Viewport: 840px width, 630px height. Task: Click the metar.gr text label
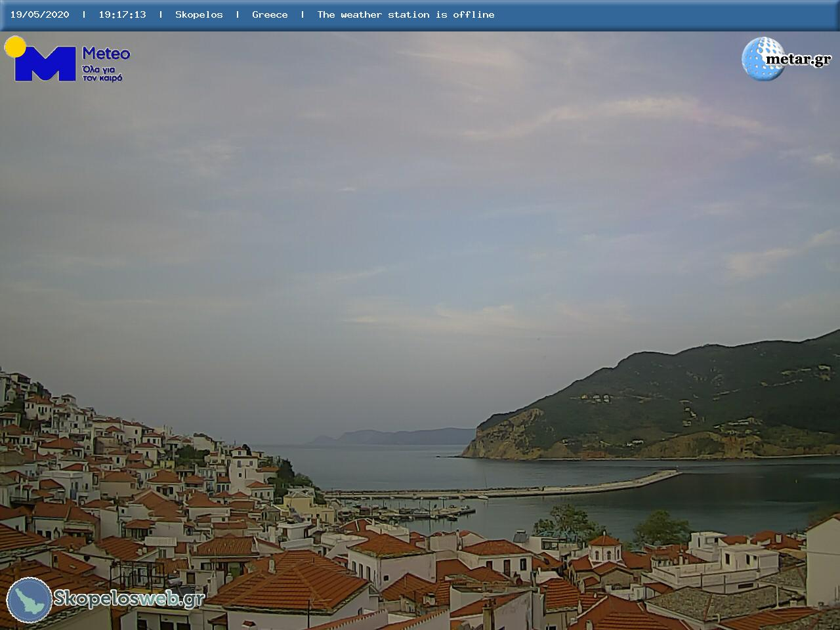(798, 59)
